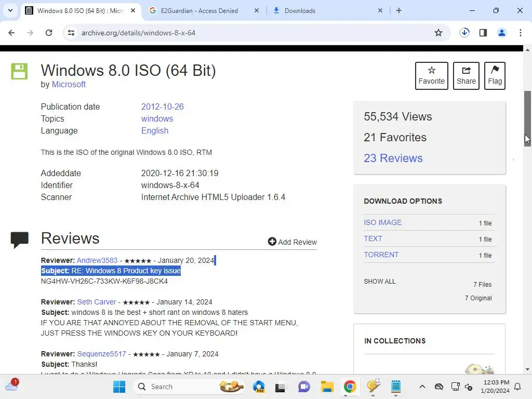This screenshot has height=399, width=532.
Task: Click the green software floppy icon
Action: click(19, 71)
